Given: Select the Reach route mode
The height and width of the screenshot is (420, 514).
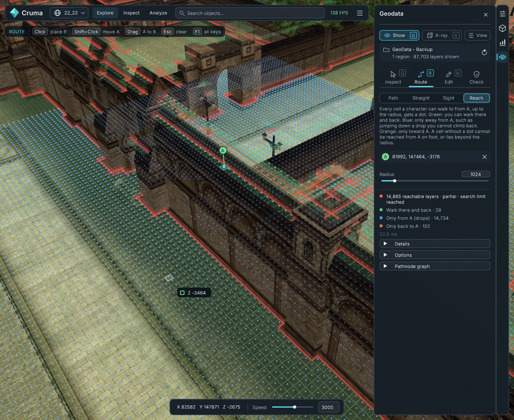Looking at the screenshot, I should (x=476, y=98).
